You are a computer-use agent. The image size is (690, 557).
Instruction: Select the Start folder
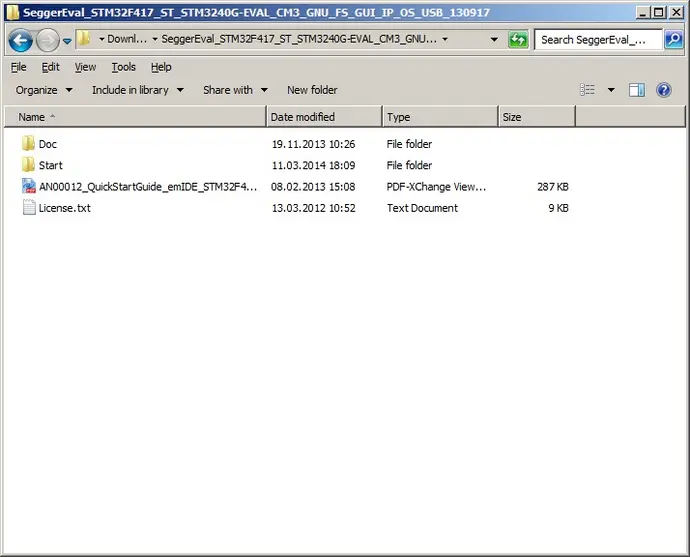click(x=50, y=165)
